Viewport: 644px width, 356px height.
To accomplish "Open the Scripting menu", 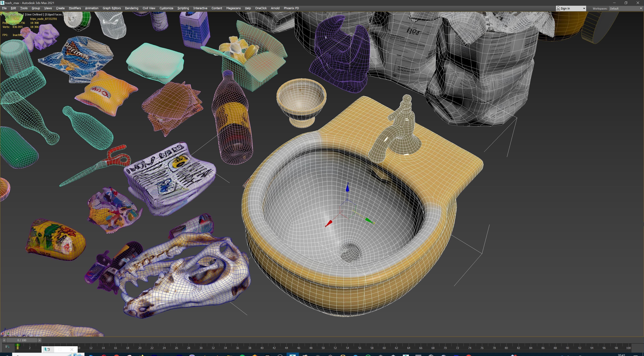I will (x=183, y=8).
